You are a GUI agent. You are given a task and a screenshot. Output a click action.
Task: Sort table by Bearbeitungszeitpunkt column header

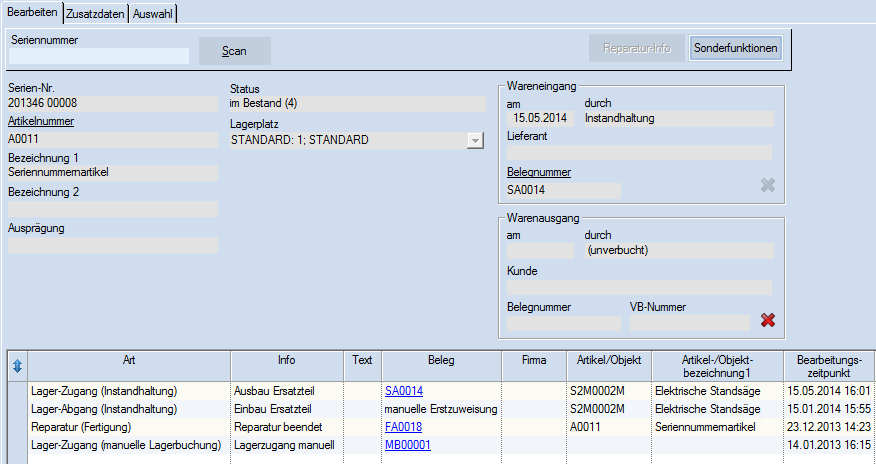pyautogui.click(x=829, y=365)
